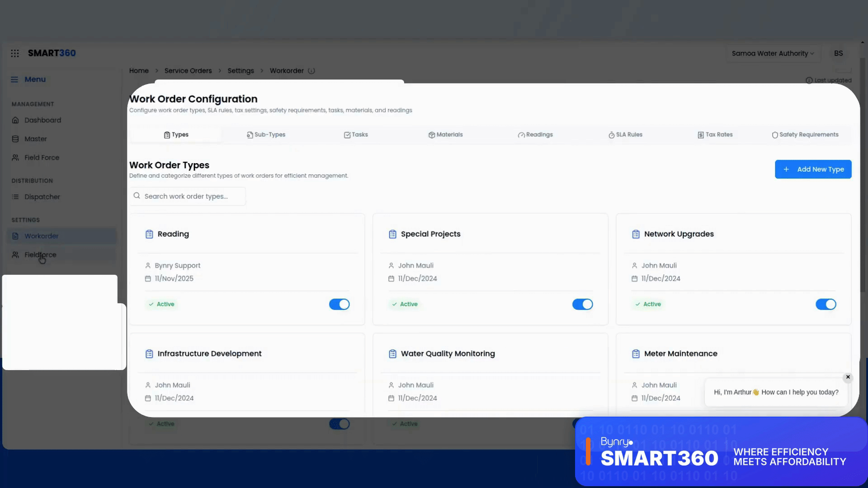Go to Home in the breadcrumb
This screenshot has height=488, width=868.
139,71
